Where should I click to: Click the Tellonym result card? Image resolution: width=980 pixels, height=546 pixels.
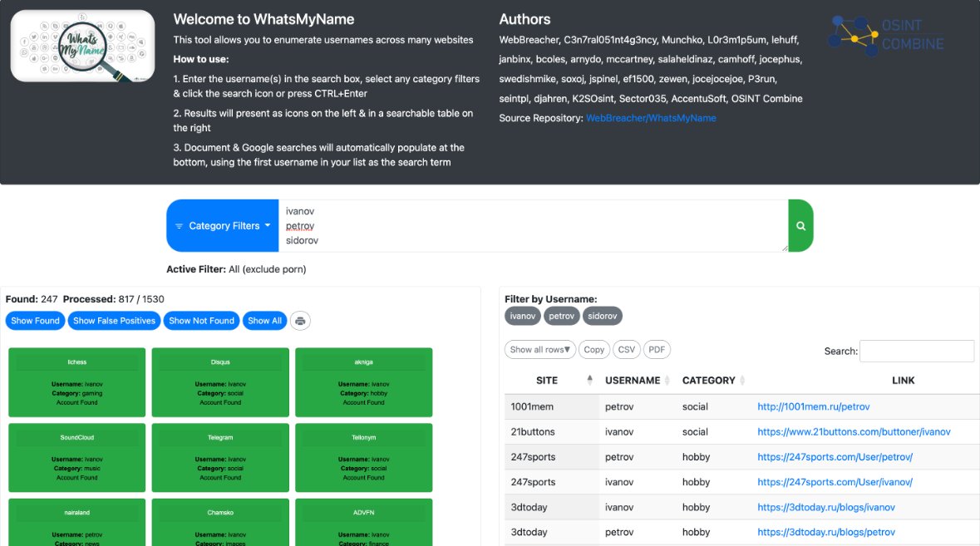pos(364,457)
